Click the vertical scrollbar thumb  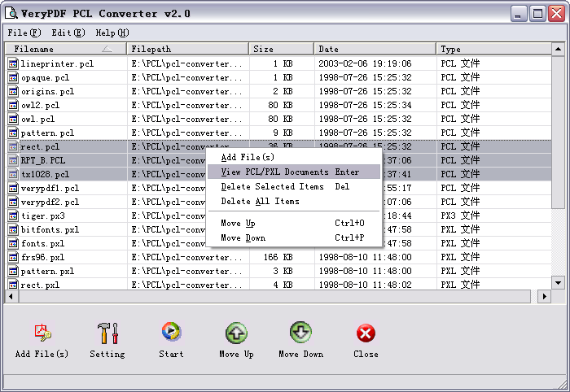(558, 132)
